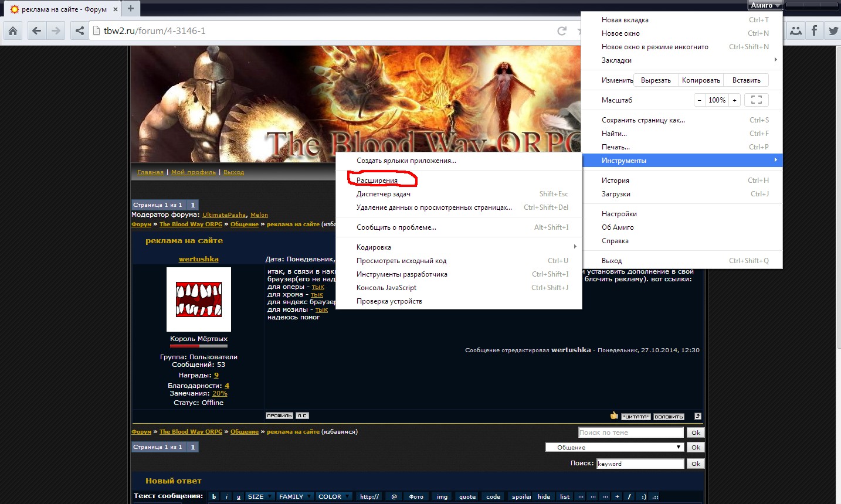841x504 pixels.
Task: Click the 'keyword' search input field
Action: point(640,464)
